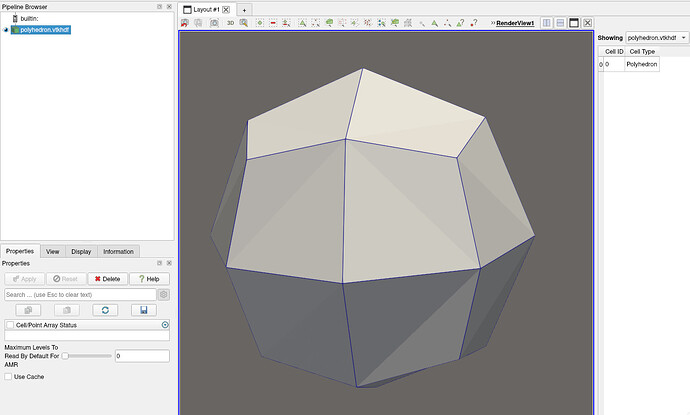Viewport: 690px width, 415px height.
Task: Open the Information tab
Action: point(118,252)
